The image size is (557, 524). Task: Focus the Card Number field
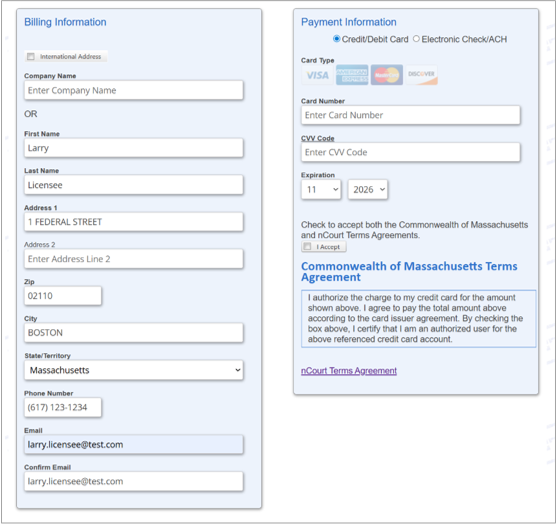coord(411,115)
